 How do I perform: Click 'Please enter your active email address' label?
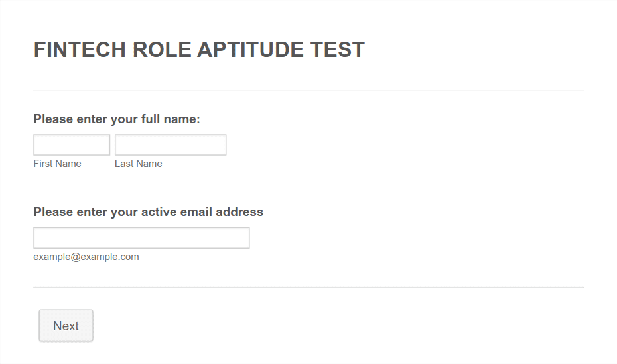pos(149,212)
